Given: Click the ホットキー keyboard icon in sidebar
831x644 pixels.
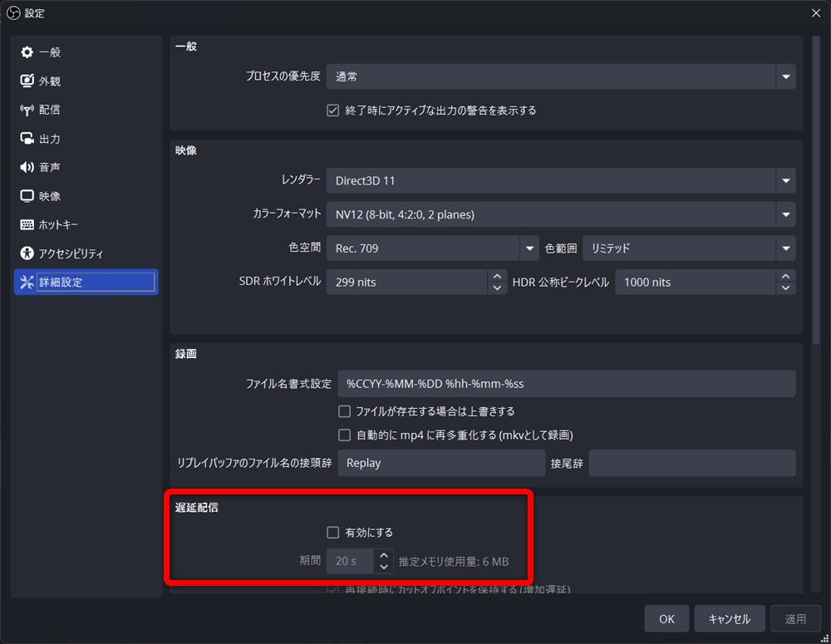Looking at the screenshot, I should [27, 224].
